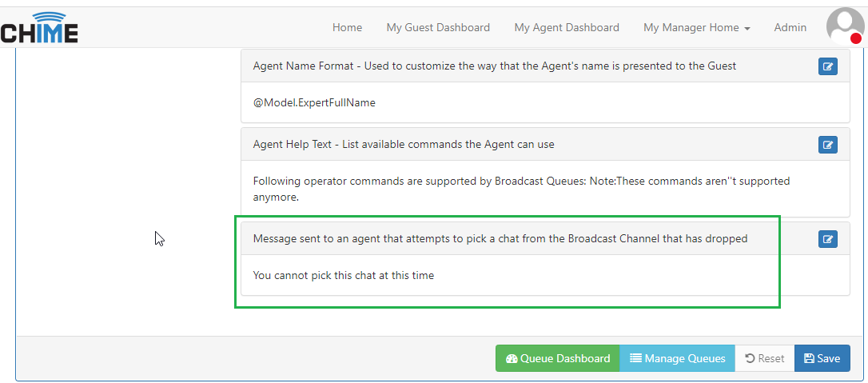Click the 'You cannot pick this chat' text
This screenshot has width=868, height=383.
343,275
